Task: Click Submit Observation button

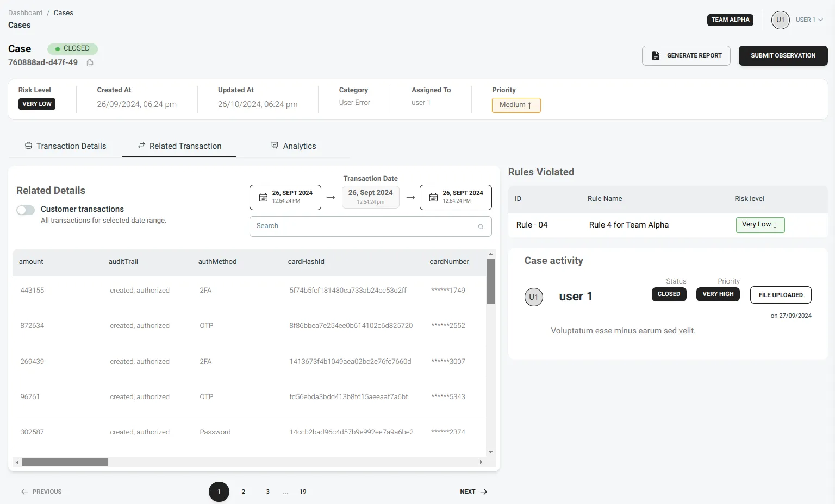Action: click(783, 56)
